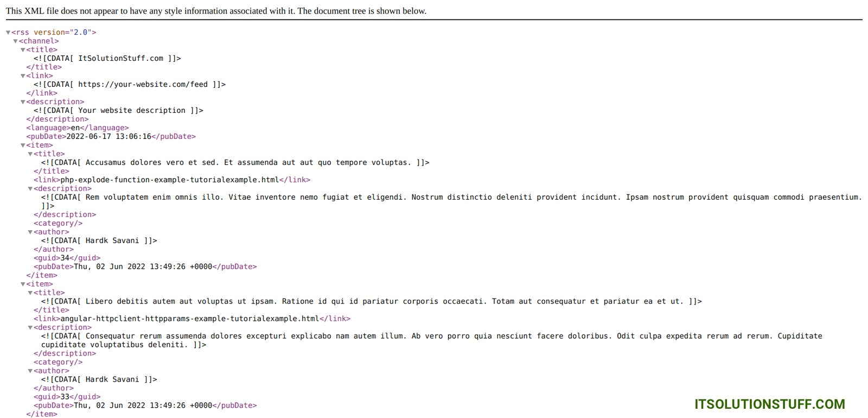Screen dimensions: 868x418
Task: Click the https://your-website.com/feed CDATA text
Action: tap(143, 84)
